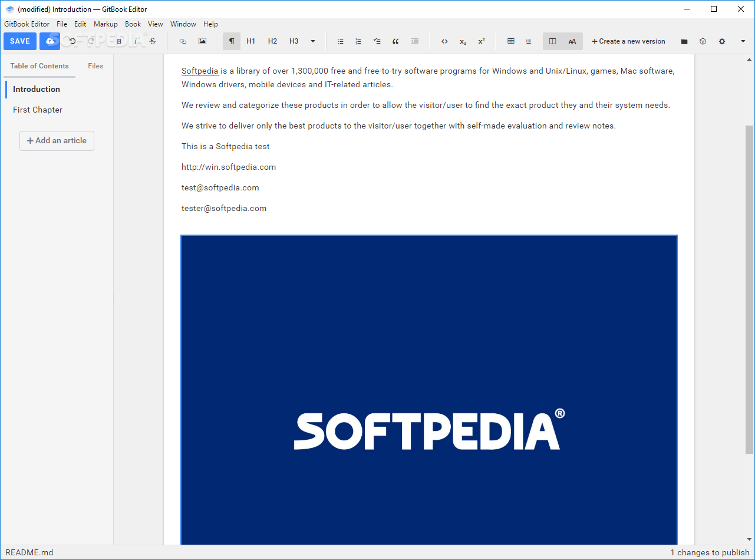Viewport: 755px width, 560px height.
Task: Click the http://win.softpedia.com text line
Action: point(229,167)
